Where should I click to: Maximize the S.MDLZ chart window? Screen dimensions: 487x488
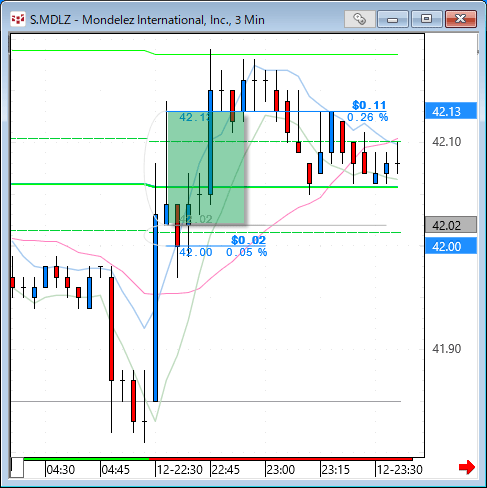pos(426,19)
